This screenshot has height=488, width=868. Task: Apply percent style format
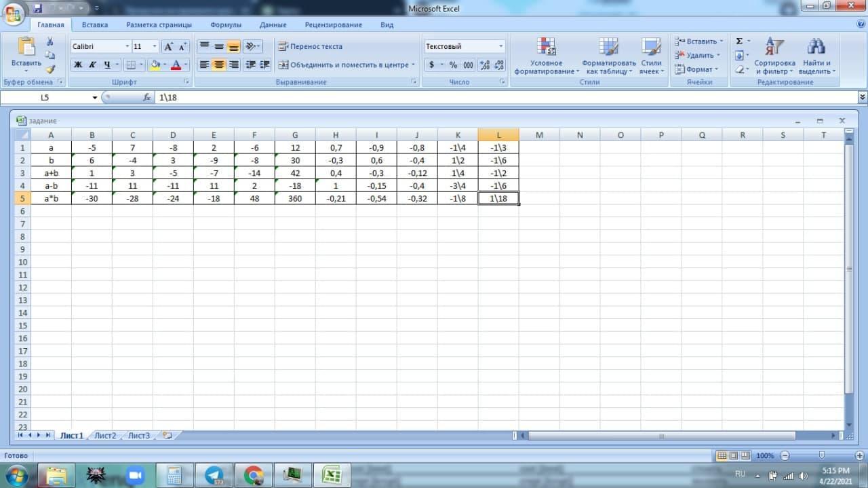(x=453, y=65)
